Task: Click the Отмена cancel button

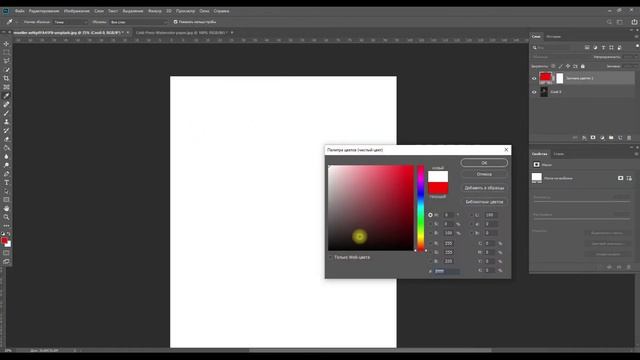Action: tap(484, 174)
